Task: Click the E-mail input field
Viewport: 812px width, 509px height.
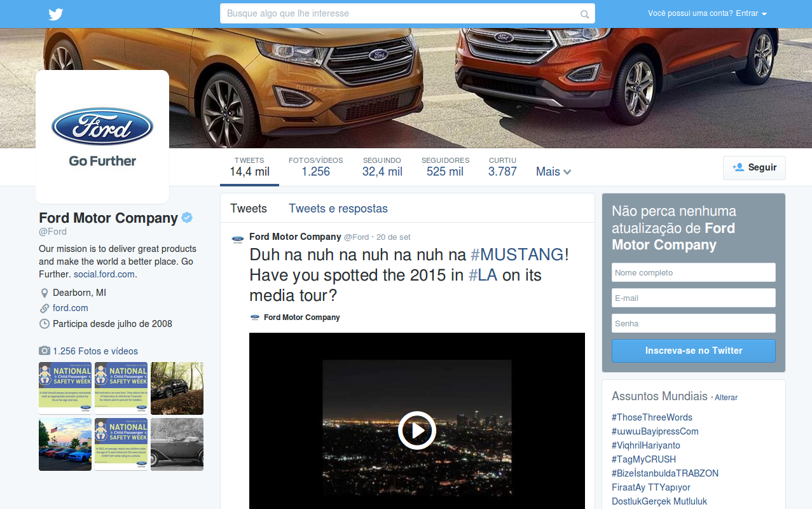Action: (694, 298)
